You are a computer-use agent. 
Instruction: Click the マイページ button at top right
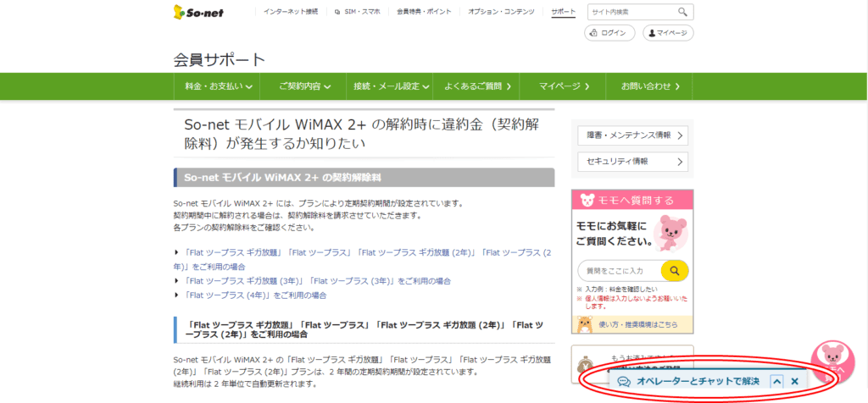tap(668, 33)
